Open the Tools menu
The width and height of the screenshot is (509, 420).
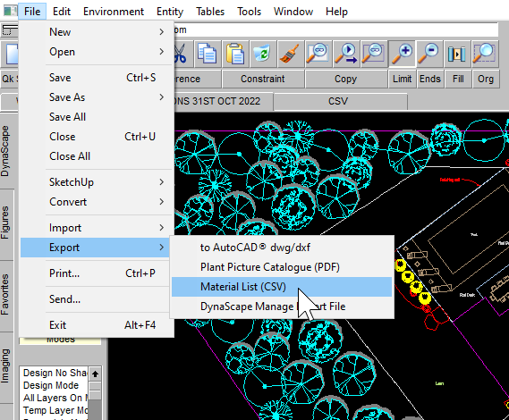249,12
